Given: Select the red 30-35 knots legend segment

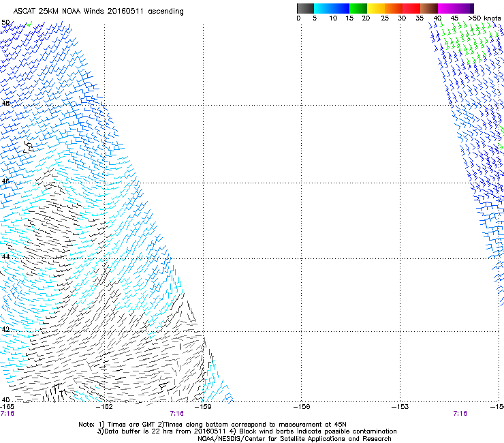Looking at the screenshot, I should pos(411,8).
